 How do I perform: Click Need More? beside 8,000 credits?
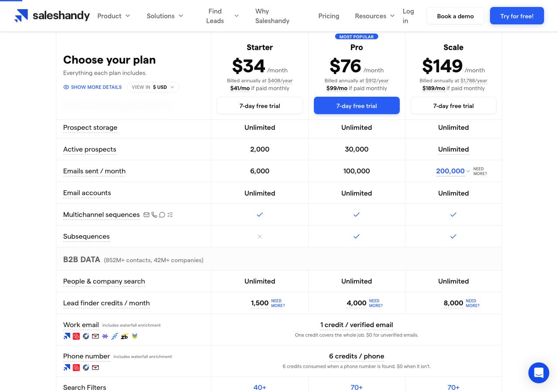[x=473, y=304]
